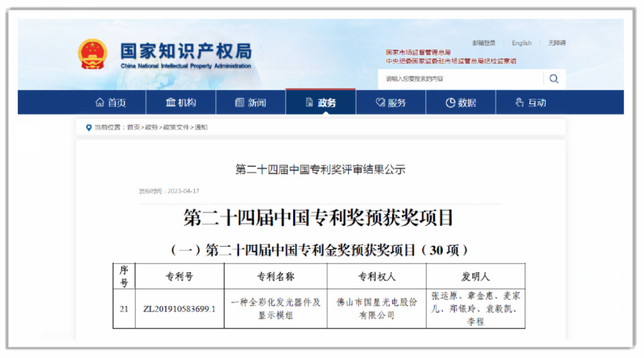644x358 pixels.
Task: Click the home icon beside 首页
Action: [100, 103]
